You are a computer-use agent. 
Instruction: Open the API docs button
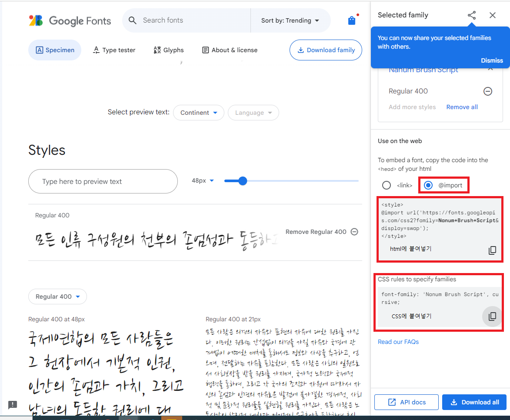click(406, 403)
